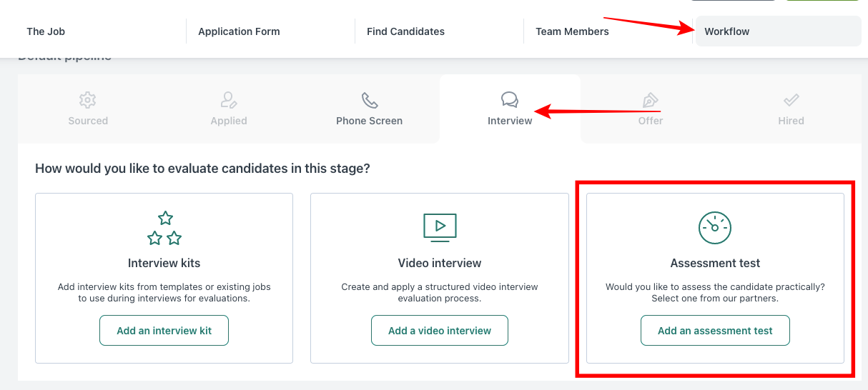Select the Phone Screen stage label
This screenshot has height=390, width=868.
[370, 121]
